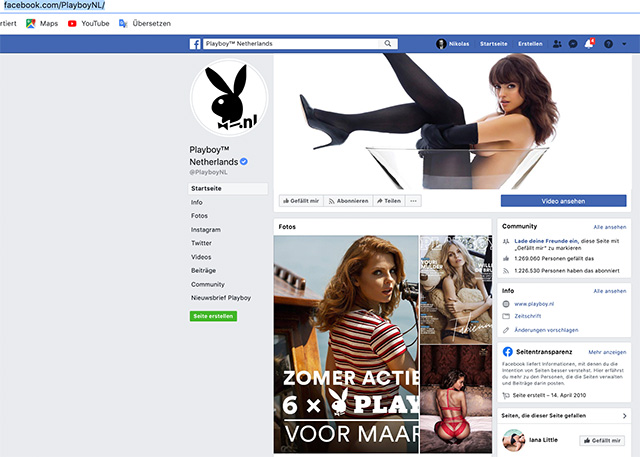
Task: Open the red lingerie photo thumbnail
Action: 456,399
